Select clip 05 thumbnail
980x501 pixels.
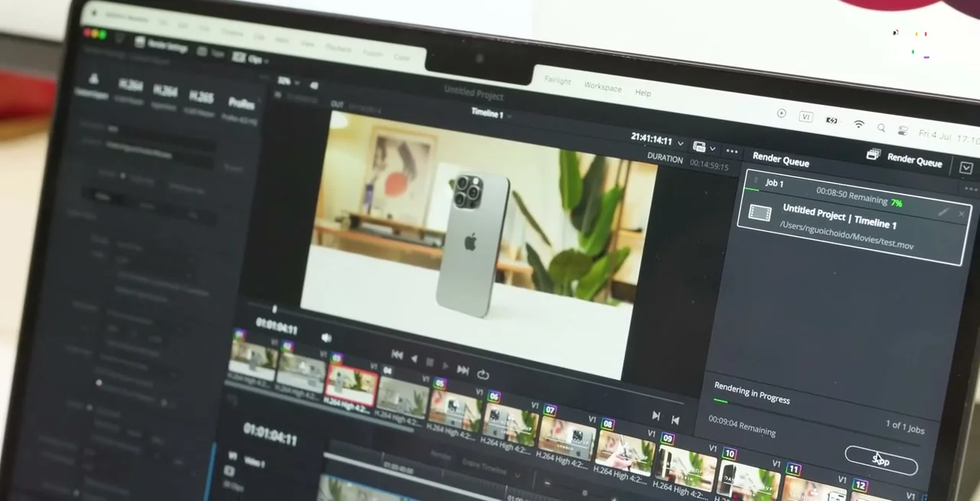pos(456,410)
